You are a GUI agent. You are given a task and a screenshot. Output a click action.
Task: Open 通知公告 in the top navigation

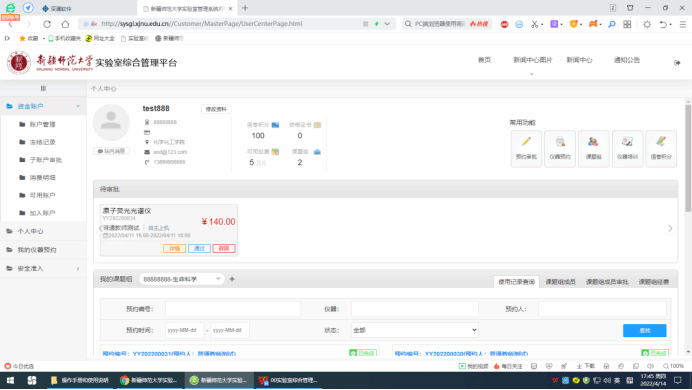click(627, 60)
